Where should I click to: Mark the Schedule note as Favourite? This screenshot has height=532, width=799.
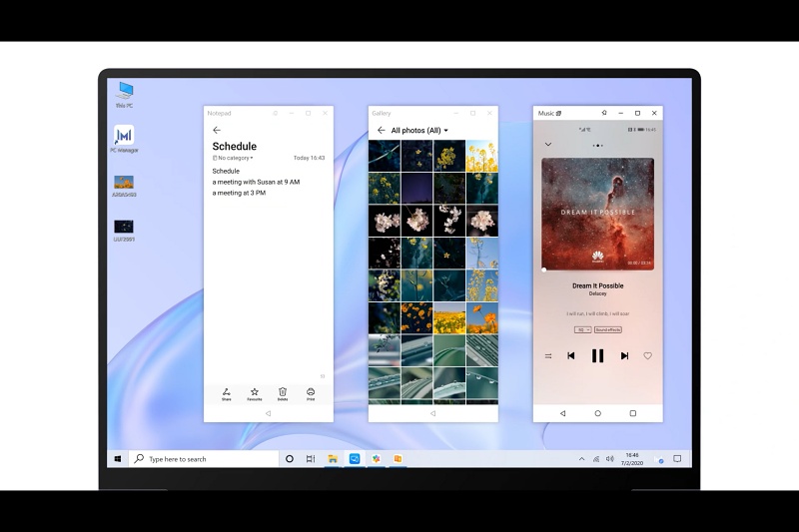click(x=255, y=394)
